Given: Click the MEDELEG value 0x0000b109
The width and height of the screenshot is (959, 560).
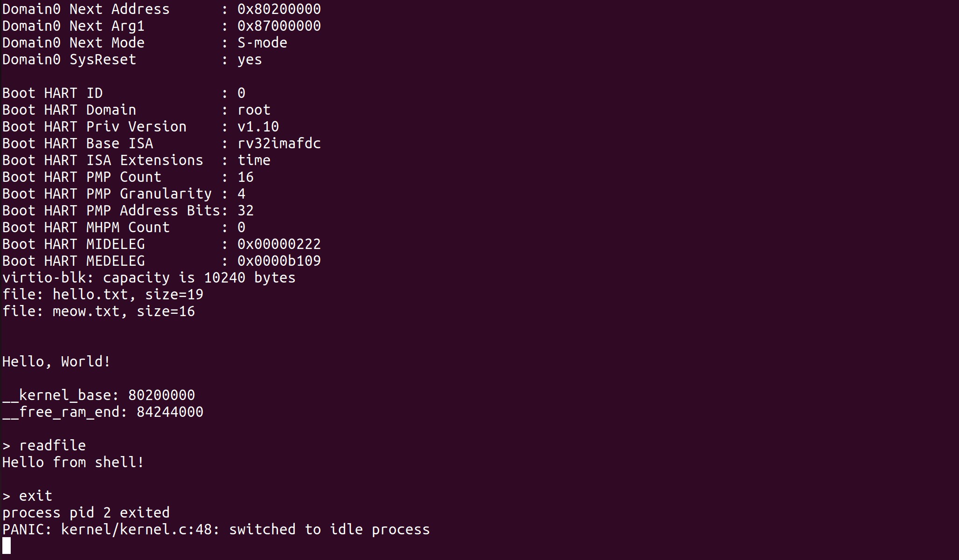Looking at the screenshot, I should [x=279, y=261].
